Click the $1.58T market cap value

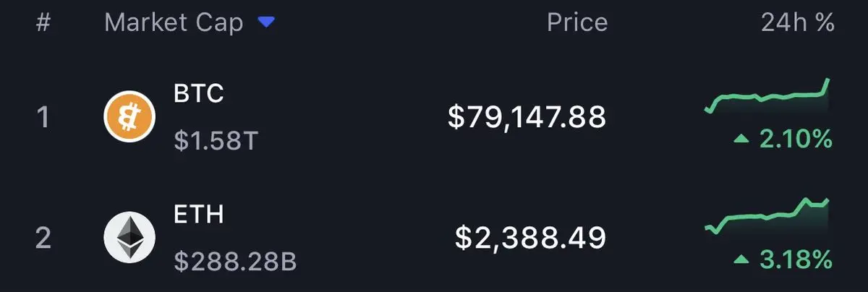[216, 141]
